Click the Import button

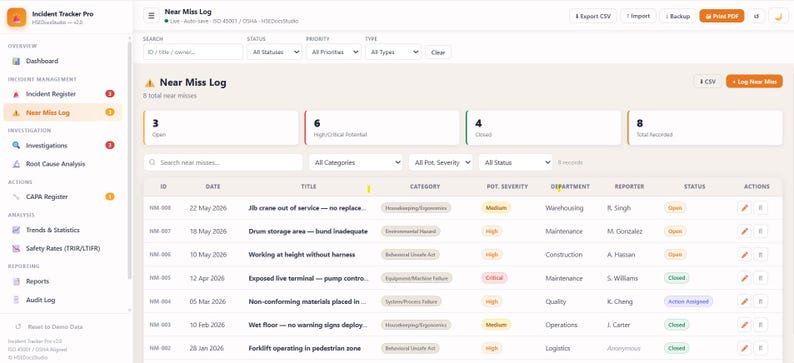point(638,16)
